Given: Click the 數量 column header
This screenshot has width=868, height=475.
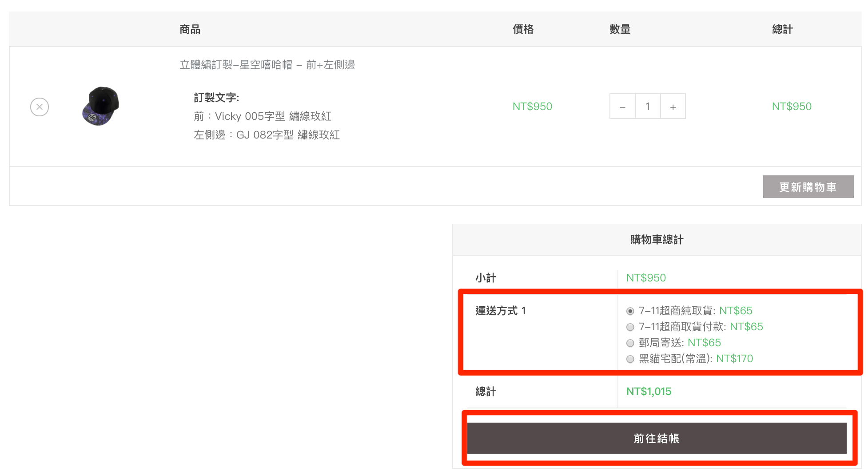Looking at the screenshot, I should coord(620,29).
